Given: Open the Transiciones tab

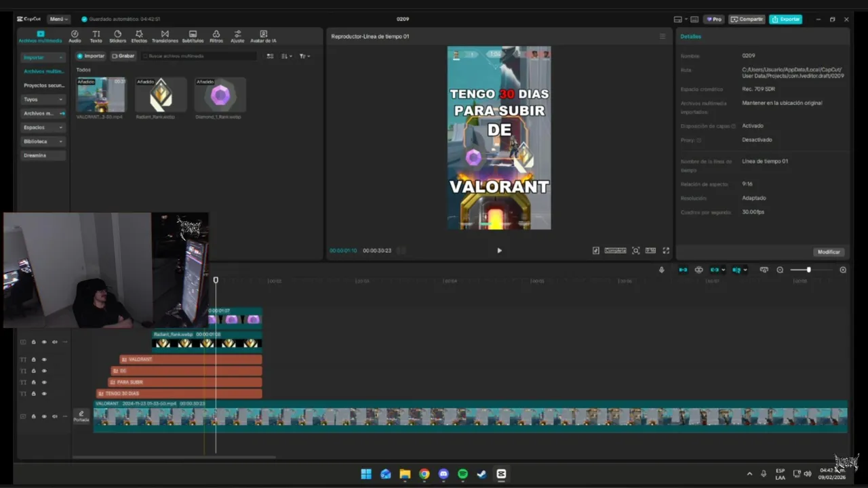Looking at the screenshot, I should [x=165, y=37].
